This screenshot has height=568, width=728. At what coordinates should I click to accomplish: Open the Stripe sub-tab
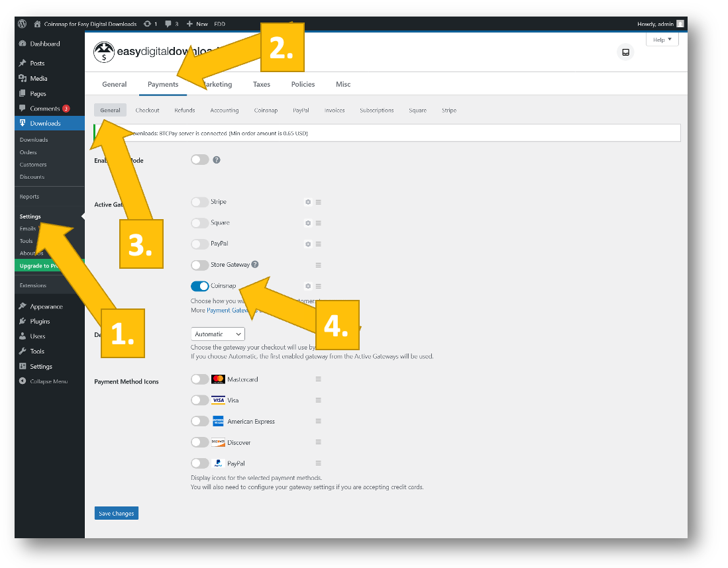click(449, 110)
